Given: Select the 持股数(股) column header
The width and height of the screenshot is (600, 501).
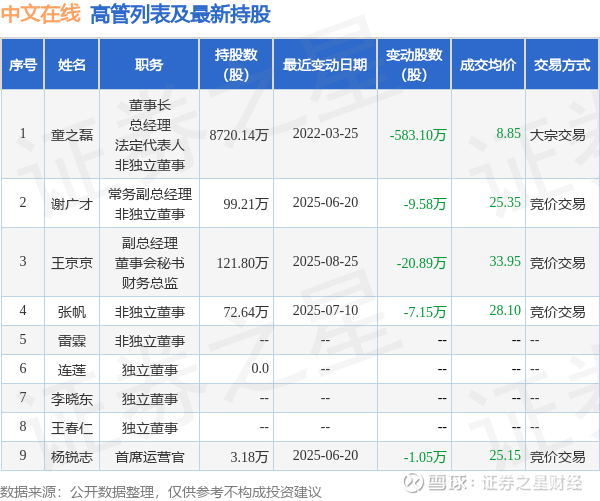Looking at the screenshot, I should [236, 65].
